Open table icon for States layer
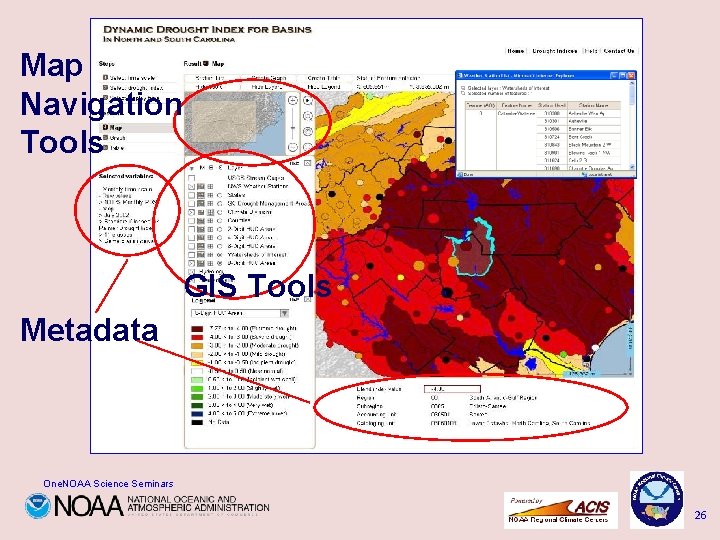 (210, 195)
